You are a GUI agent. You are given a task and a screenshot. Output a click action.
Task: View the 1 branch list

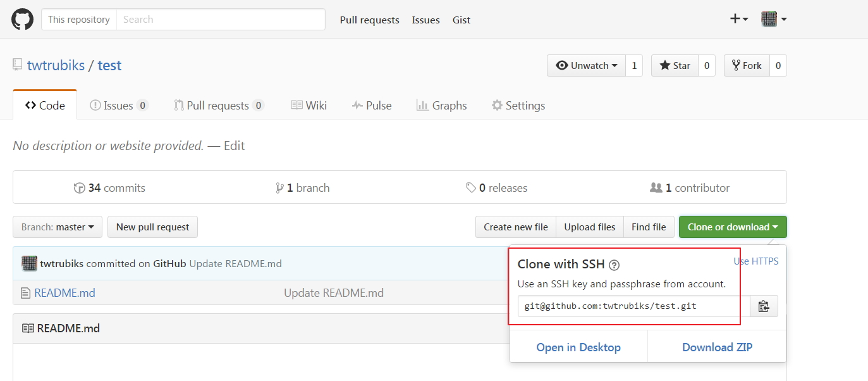click(x=302, y=188)
